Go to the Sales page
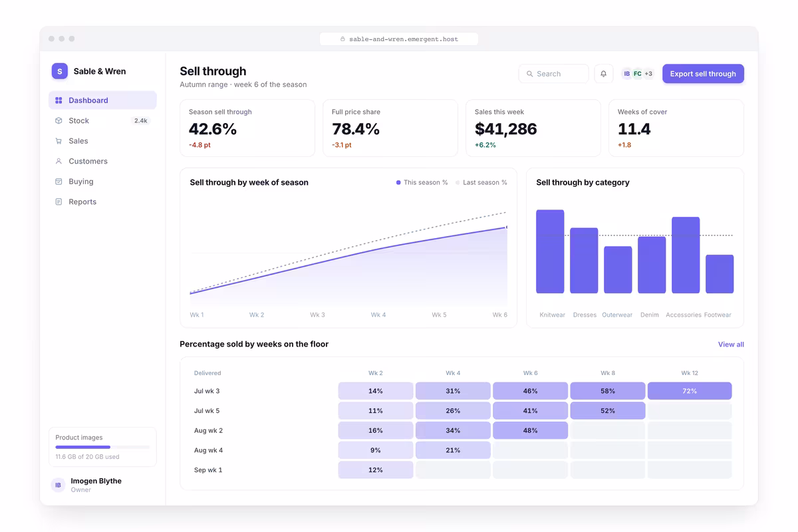Screen dimensions: 798x532 click(x=102, y=141)
